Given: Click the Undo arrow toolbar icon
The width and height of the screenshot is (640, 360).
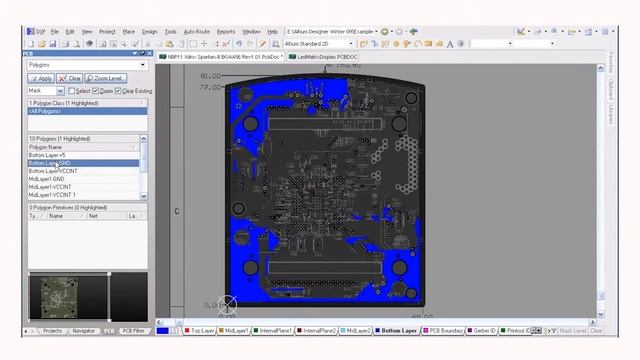Looking at the screenshot, I should click(x=239, y=44).
